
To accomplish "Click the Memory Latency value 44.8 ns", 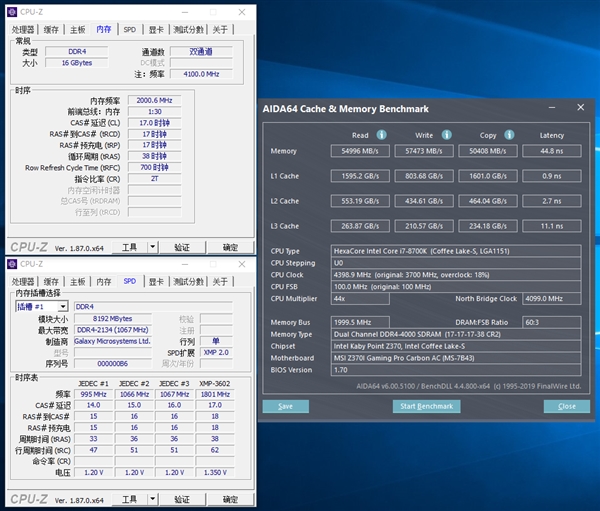I will [552, 151].
